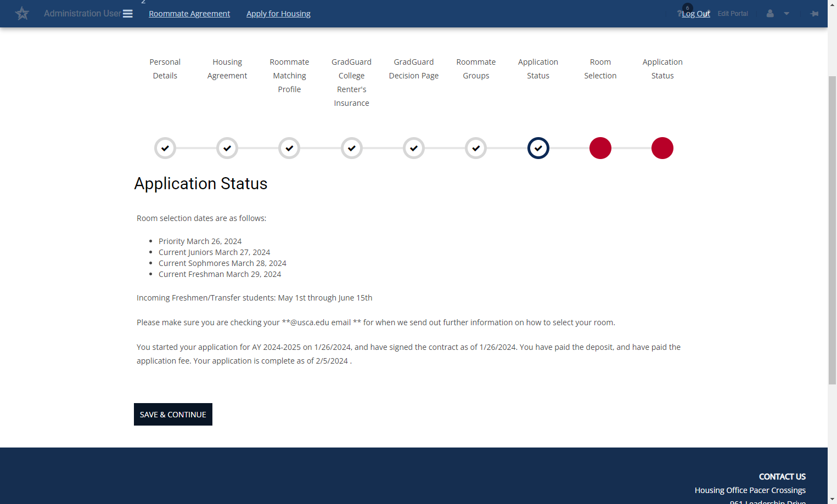Expand the user account dropdown caret
This screenshot has height=504, width=837.
[787, 14]
